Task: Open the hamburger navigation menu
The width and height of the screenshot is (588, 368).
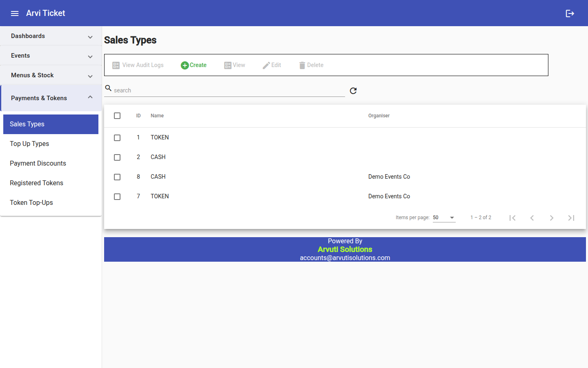Action: pyautogui.click(x=15, y=13)
